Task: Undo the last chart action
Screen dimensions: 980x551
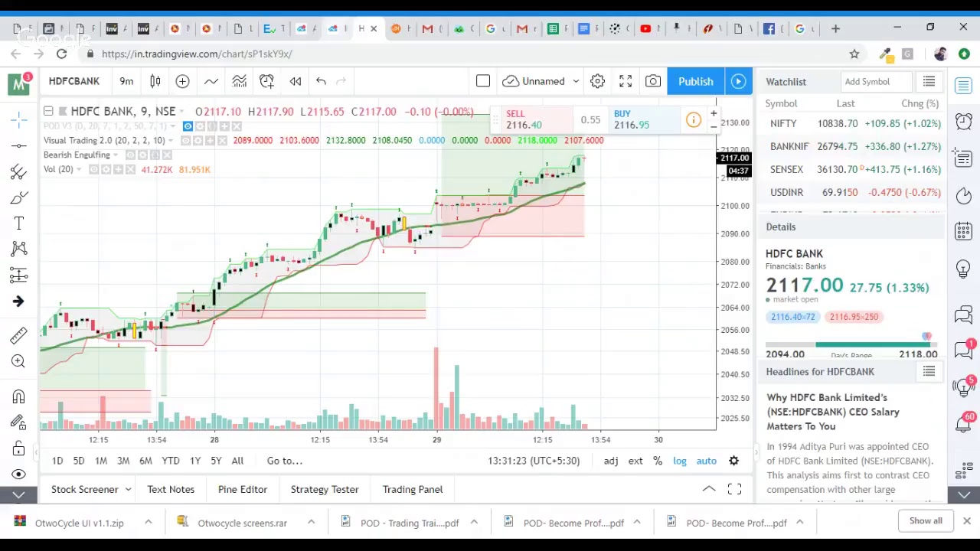Action: click(x=321, y=81)
